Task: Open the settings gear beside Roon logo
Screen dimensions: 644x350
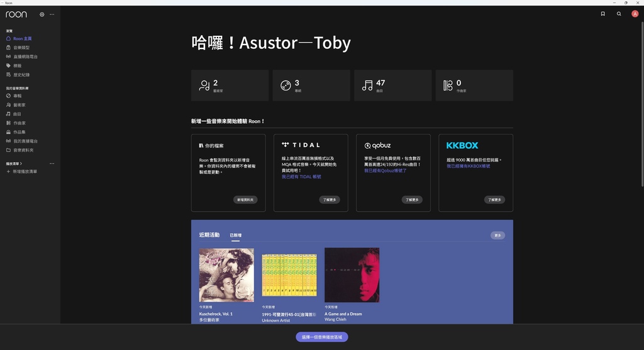Action: [x=42, y=14]
